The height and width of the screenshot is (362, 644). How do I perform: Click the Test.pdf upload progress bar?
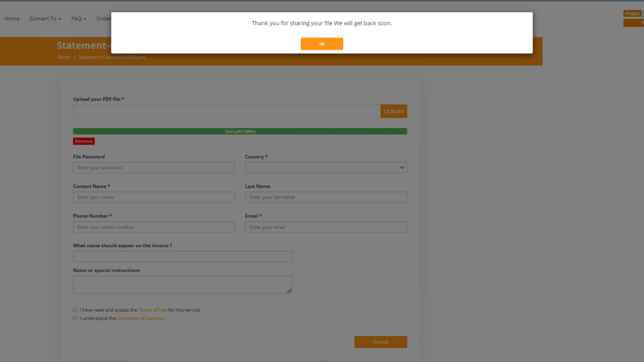pos(240,131)
